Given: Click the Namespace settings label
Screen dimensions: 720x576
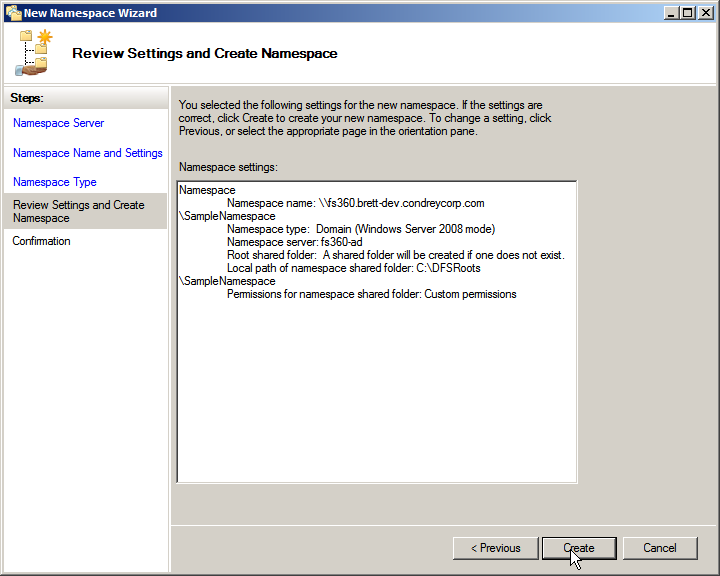Looking at the screenshot, I should [x=228, y=167].
